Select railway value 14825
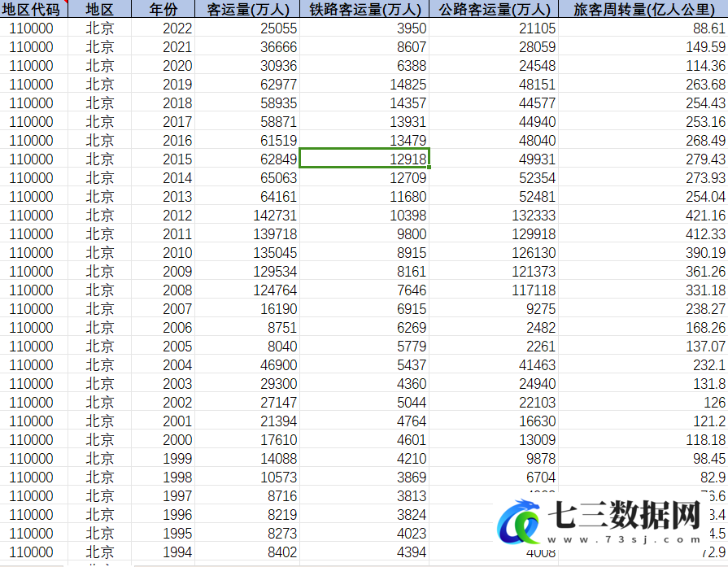This screenshot has width=728, height=567. pos(364,84)
